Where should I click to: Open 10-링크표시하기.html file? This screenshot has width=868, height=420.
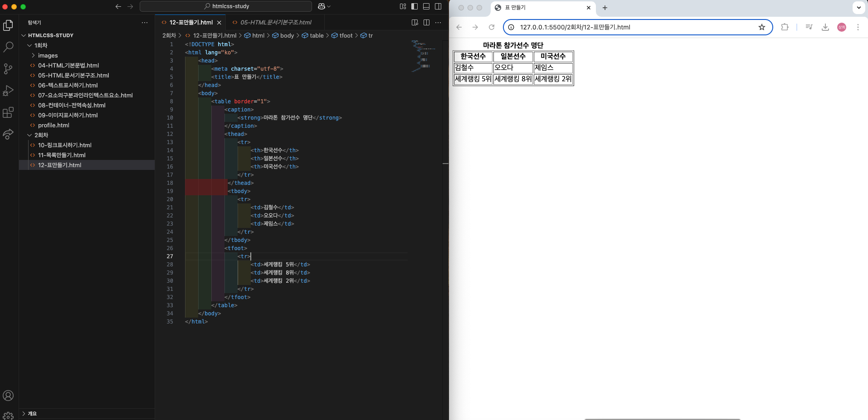tap(64, 145)
